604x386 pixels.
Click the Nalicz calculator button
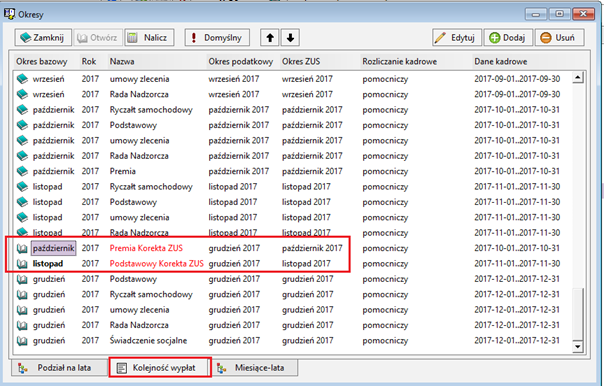tap(149, 38)
